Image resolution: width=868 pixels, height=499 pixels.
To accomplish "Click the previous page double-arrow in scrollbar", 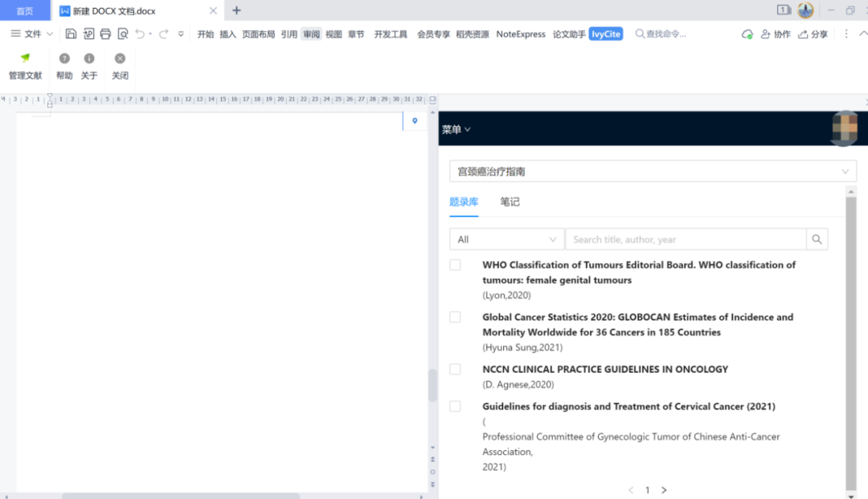I will tap(432, 459).
